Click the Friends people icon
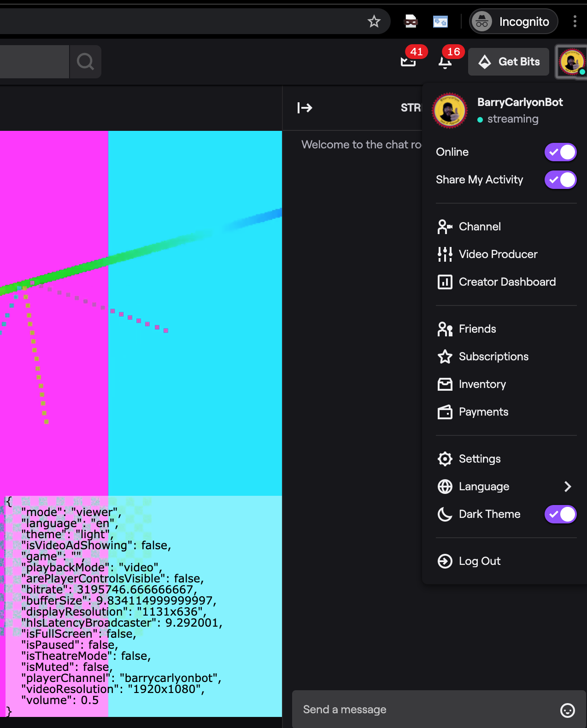This screenshot has height=728, width=587. [445, 329]
